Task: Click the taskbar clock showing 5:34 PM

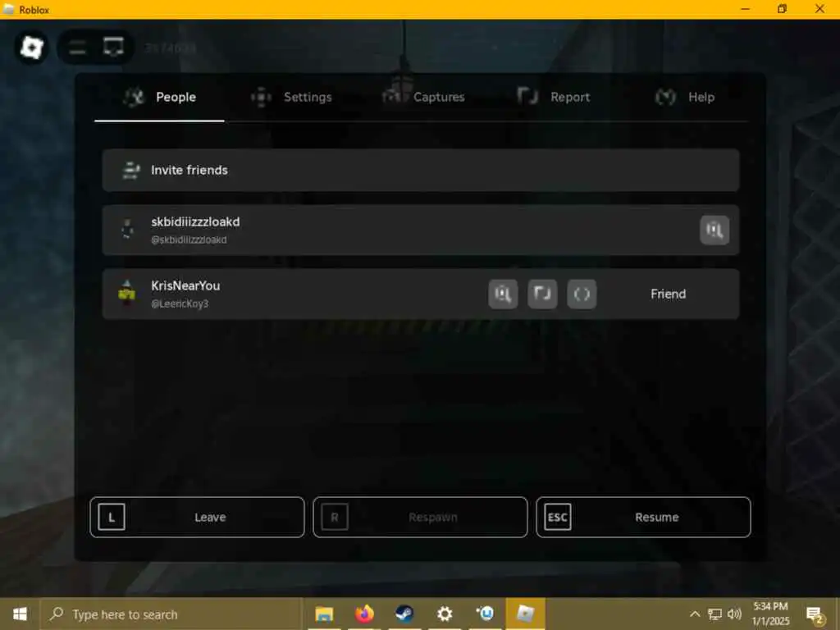Action: pyautogui.click(x=770, y=614)
